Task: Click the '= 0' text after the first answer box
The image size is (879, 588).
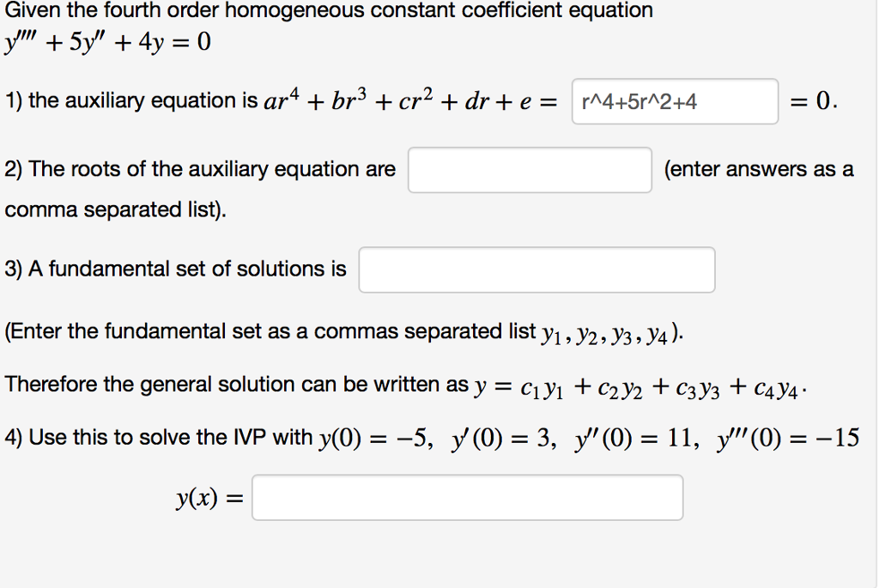Action: pyautogui.click(x=812, y=100)
